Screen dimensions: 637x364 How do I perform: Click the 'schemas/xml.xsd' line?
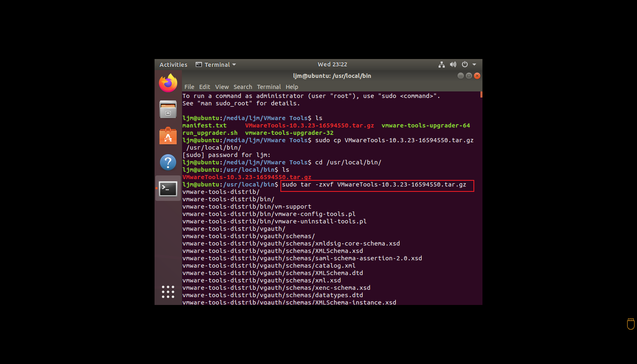point(262,280)
